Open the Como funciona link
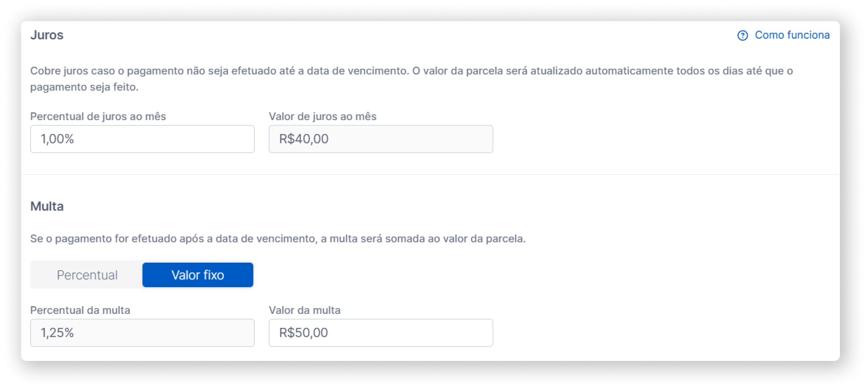 [x=792, y=35]
